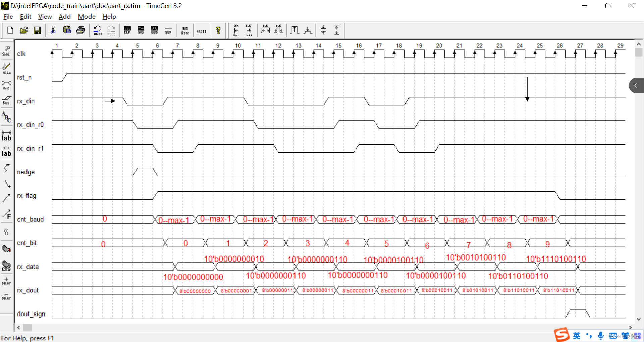Open the Help menu
644x342 pixels.
click(109, 16)
